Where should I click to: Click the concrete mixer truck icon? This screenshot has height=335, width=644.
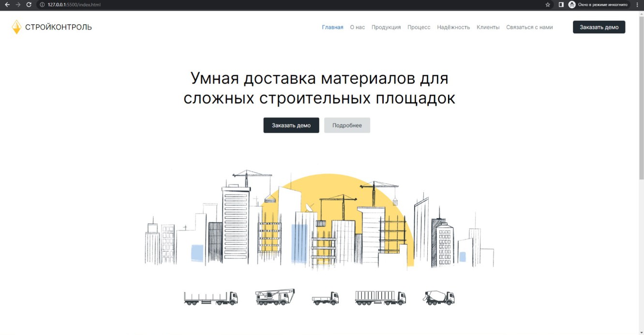tap(439, 298)
